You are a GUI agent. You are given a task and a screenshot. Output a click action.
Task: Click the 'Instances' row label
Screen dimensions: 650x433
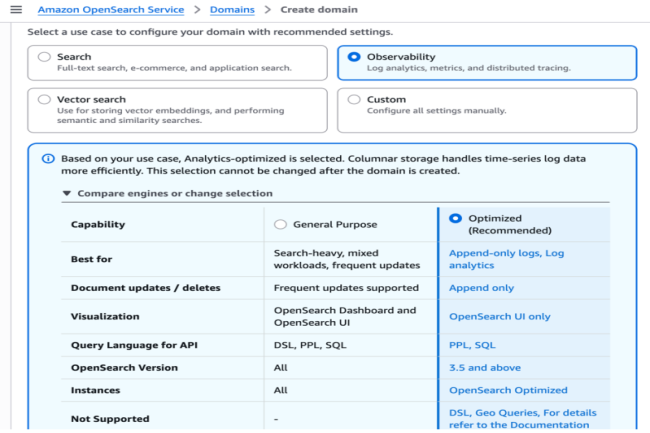(95, 390)
